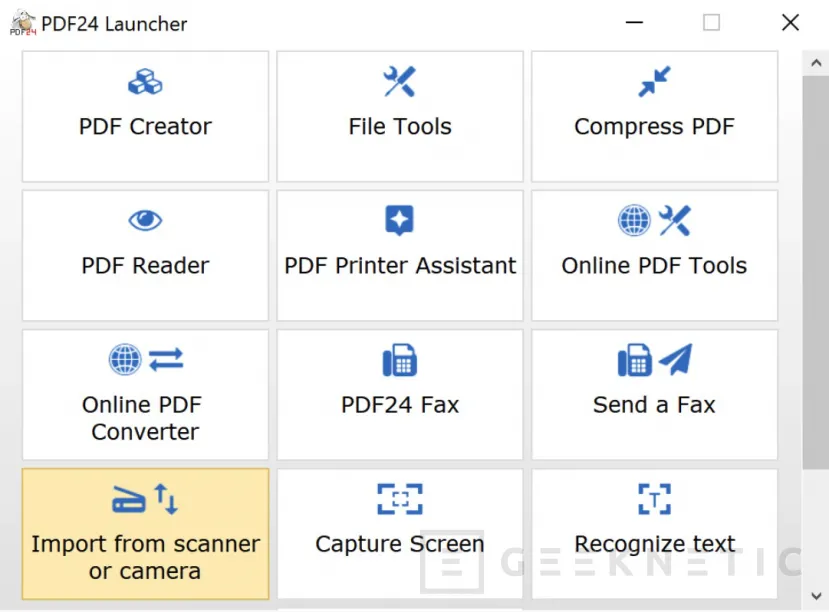Launch PDF Printer Assistant star icon
829x612 pixels.
400,220
